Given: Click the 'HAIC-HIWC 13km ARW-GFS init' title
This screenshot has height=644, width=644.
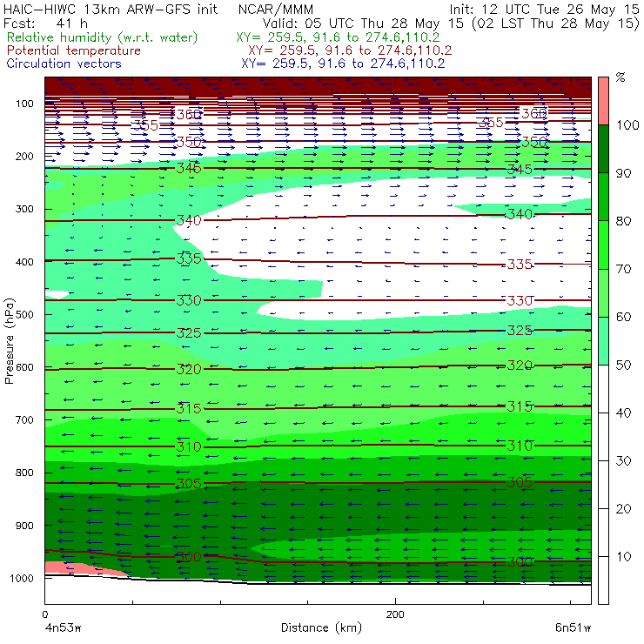Looking at the screenshot, I should [x=111, y=9].
